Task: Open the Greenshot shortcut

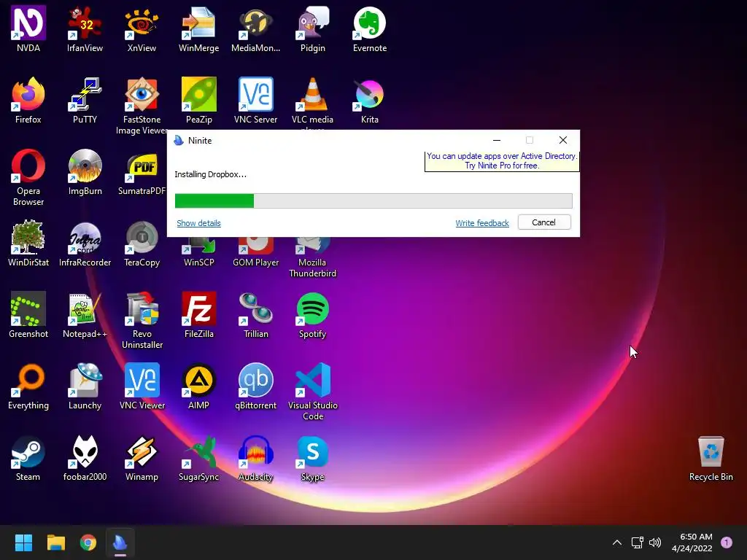Action: pos(28,315)
